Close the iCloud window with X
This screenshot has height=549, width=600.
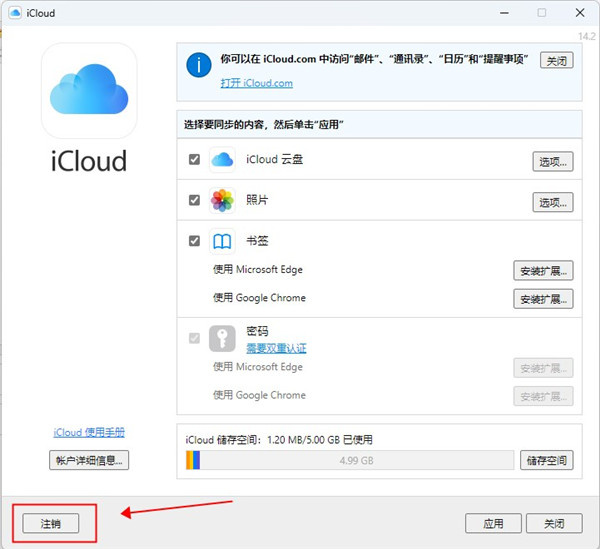pos(580,13)
